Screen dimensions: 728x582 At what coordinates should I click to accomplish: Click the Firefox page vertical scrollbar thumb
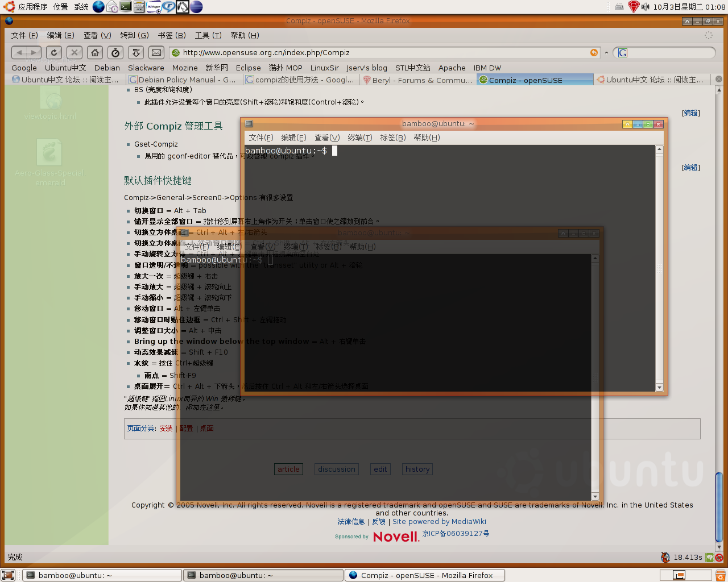click(719, 508)
